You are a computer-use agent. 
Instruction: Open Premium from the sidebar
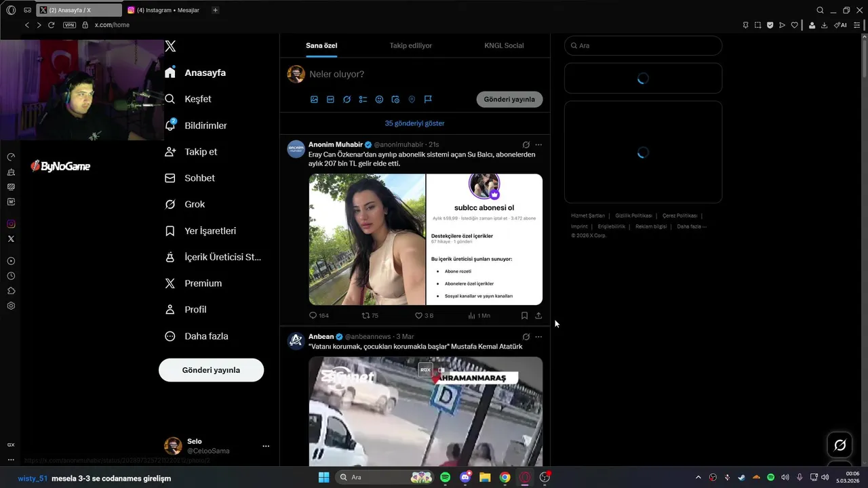click(x=193, y=283)
